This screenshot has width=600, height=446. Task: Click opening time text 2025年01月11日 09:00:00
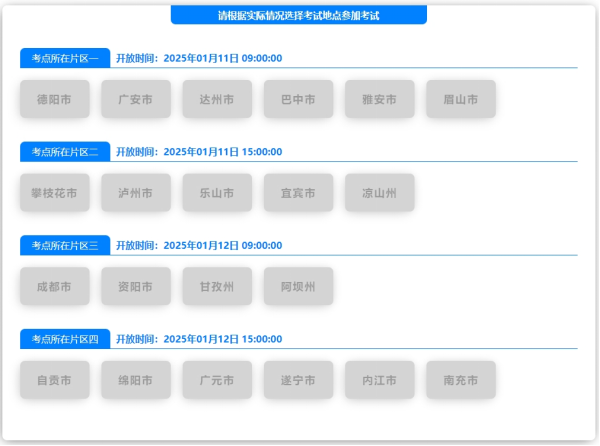click(223, 58)
